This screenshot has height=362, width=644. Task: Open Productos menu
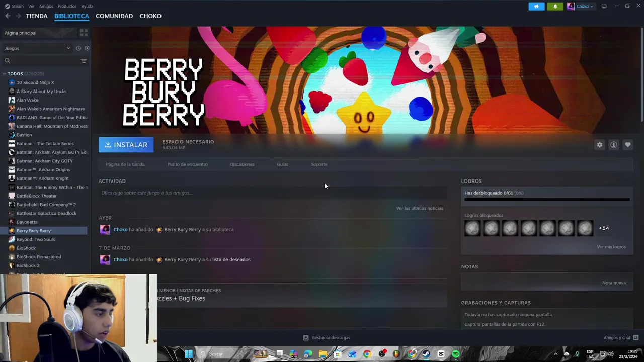(67, 6)
